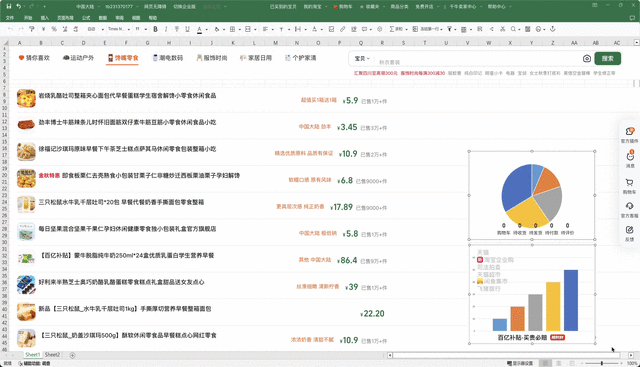Click the 切换企业版 link
The width and height of the screenshot is (640, 367).
pyautogui.click(x=184, y=7)
